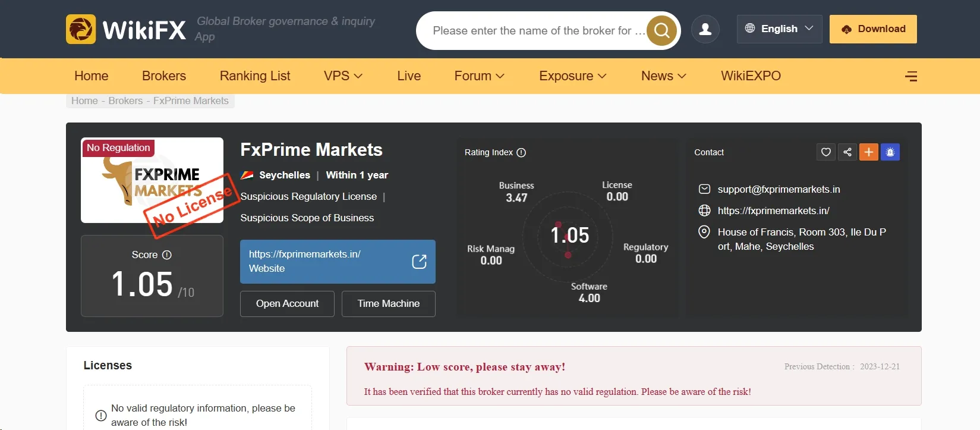The height and width of the screenshot is (430, 980).
Task: Click the Previous Detection date 2023-12-21
Action: (x=880, y=366)
